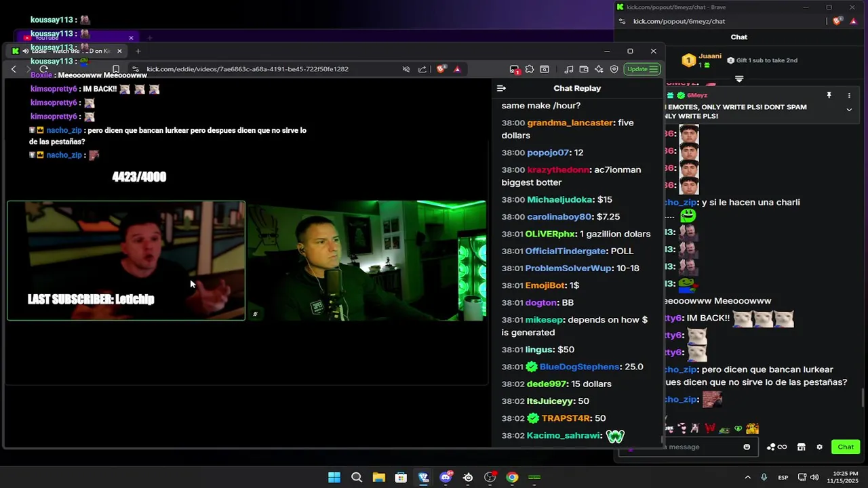Click grandma_lancaster username in Chat Replay

pos(570,123)
